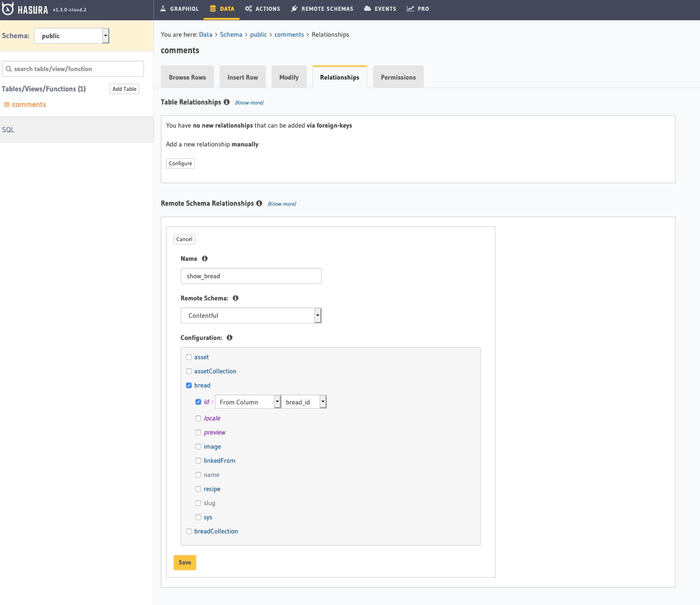Open the Schema public dropdown
This screenshot has height=605, width=700.
[72, 36]
